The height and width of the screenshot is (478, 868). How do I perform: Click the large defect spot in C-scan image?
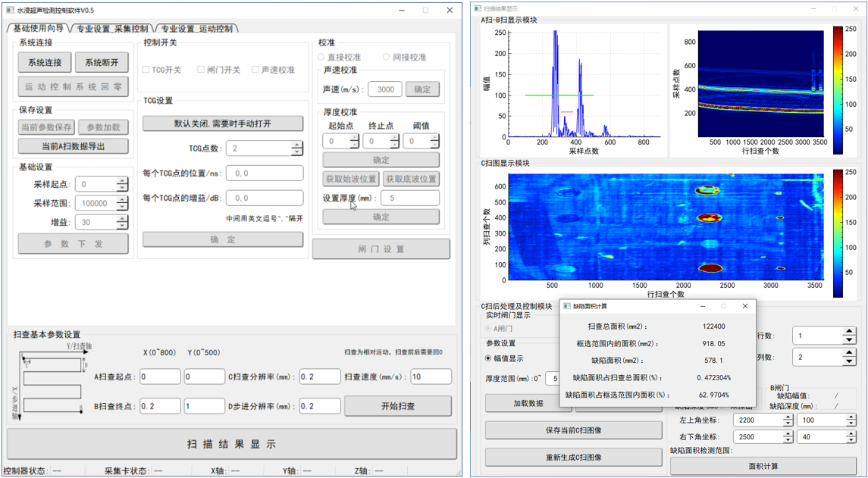click(710, 268)
